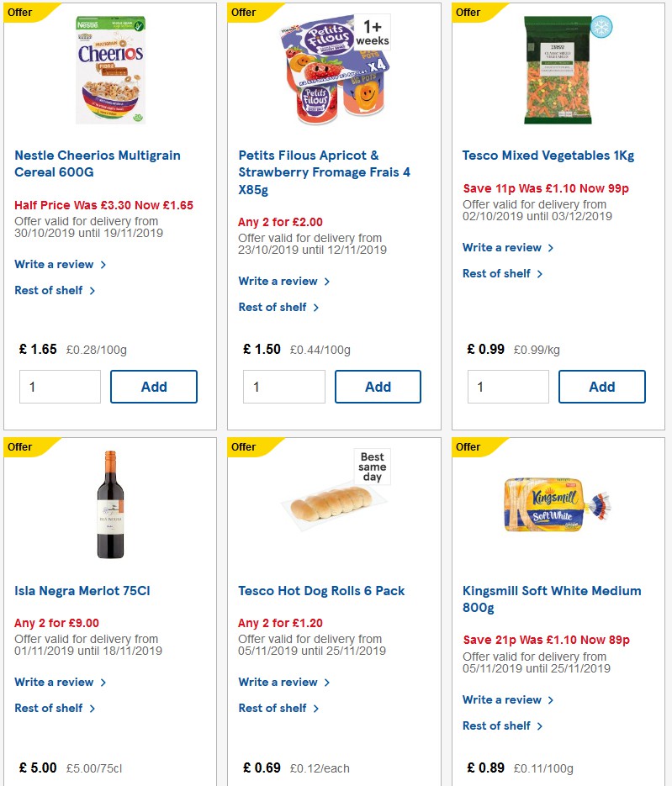Viewport: 672px width, 786px height.
Task: Add Nestle Cheerios to the basket
Action: (154, 387)
